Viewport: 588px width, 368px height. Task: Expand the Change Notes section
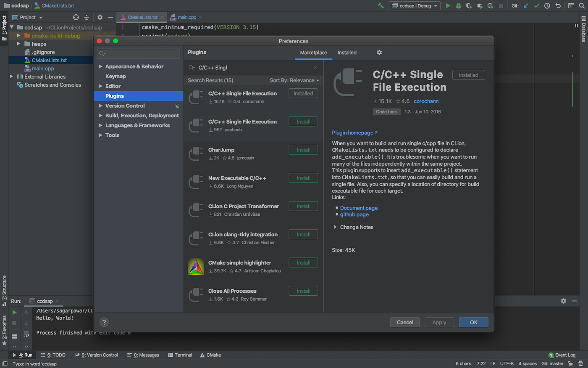[335, 227]
